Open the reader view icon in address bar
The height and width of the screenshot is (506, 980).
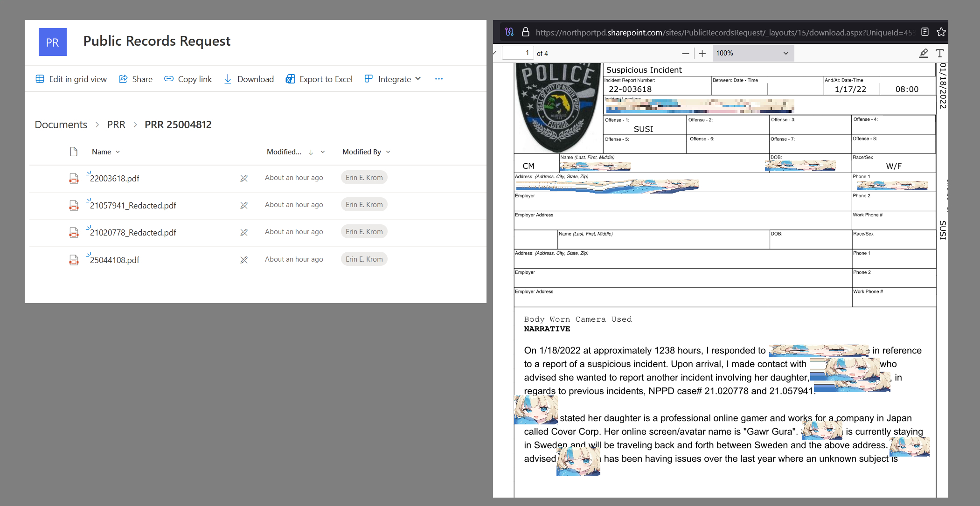(x=924, y=32)
